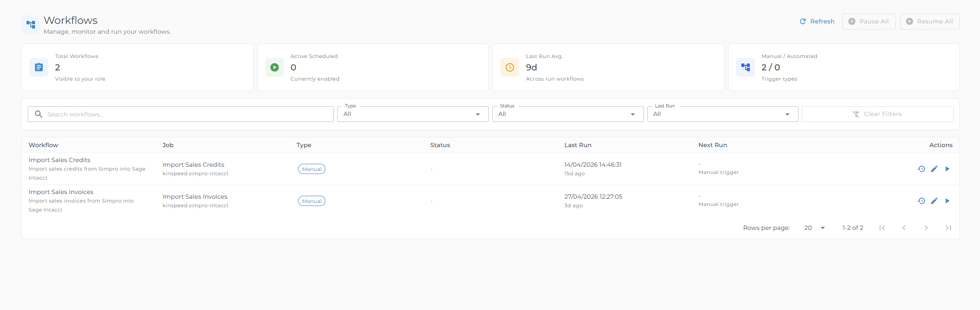Screen dimensions: 980x310
Task: Click the date 27/04/2026 12:27:05
Action: (x=593, y=197)
